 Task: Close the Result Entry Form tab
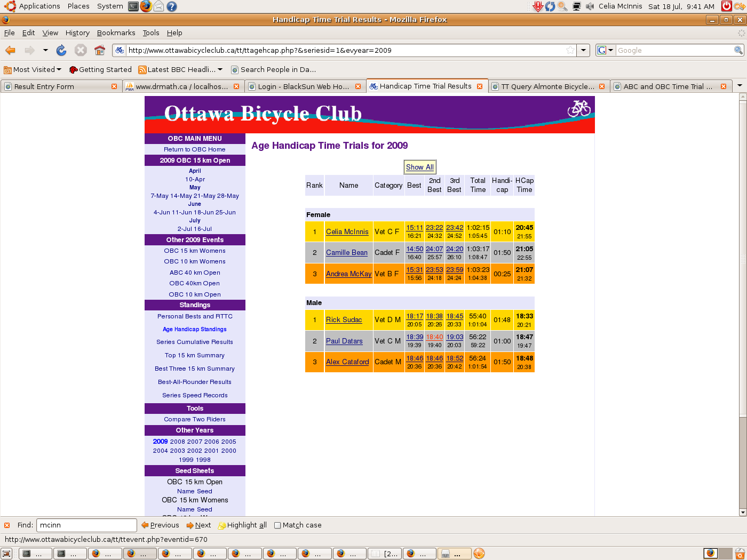pyautogui.click(x=114, y=86)
